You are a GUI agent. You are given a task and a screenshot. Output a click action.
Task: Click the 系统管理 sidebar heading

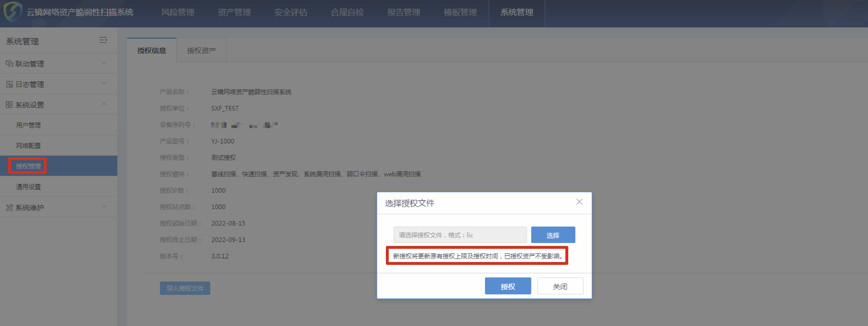[23, 41]
